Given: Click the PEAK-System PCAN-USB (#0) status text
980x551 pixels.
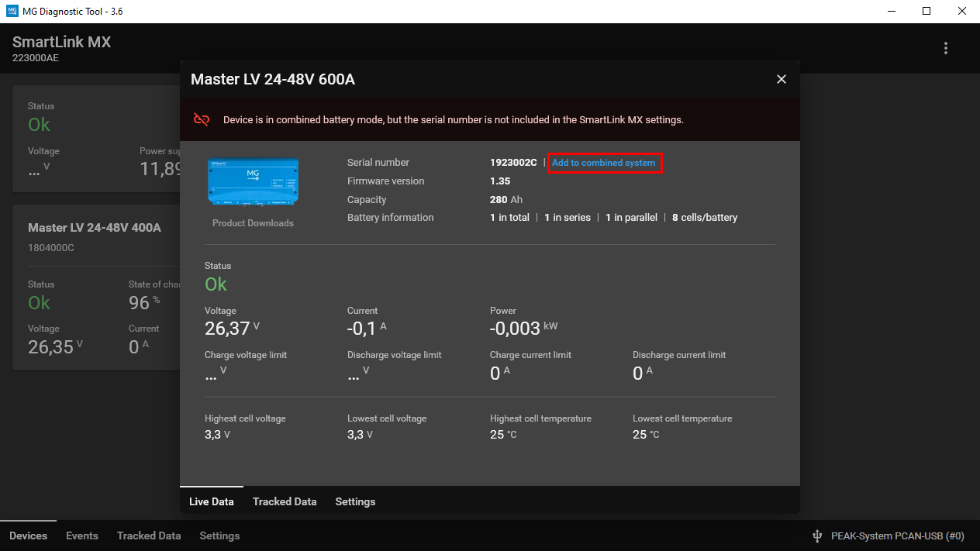Looking at the screenshot, I should [897, 536].
